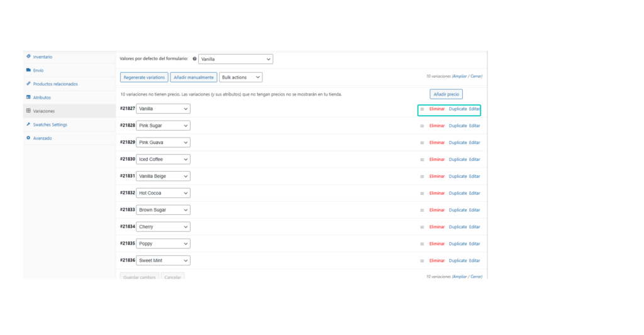Viewport: 644px width, 335px height.
Task: Click Eliminar link for Cherry variation
Action: click(437, 227)
